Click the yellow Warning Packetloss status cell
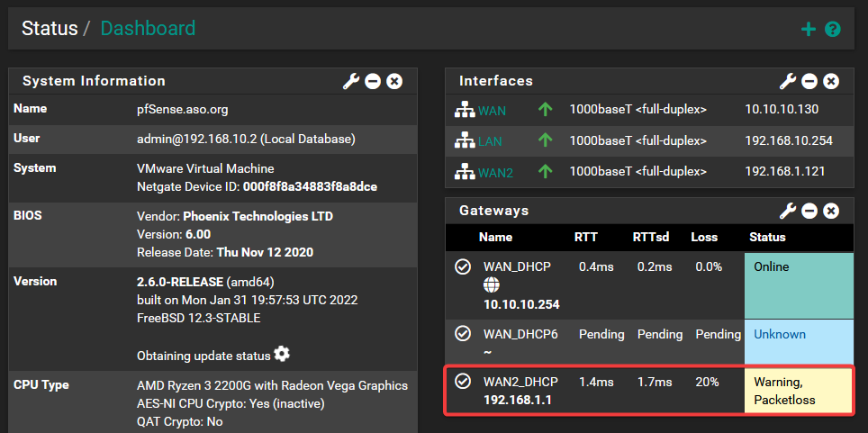868x433 pixels. tap(798, 390)
